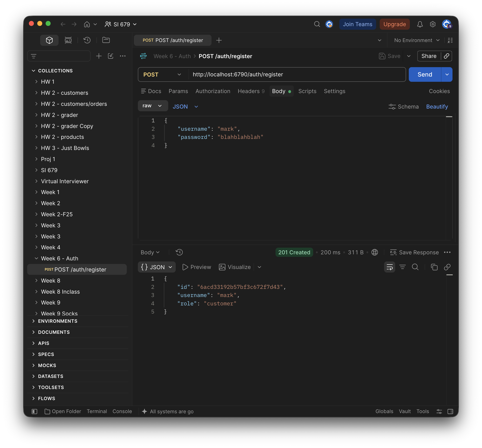
Task: Click the request URL input field
Action: coord(297,75)
